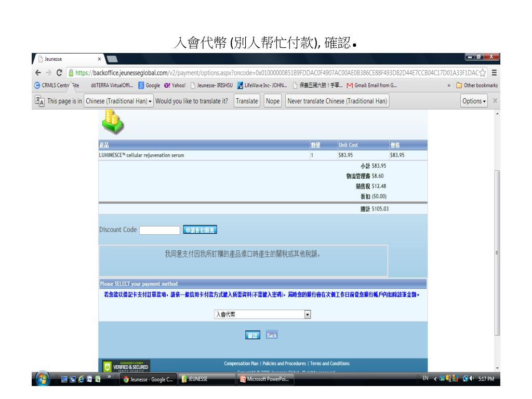Click the Back button
The width and height of the screenshot is (532, 399).
tap(271, 335)
